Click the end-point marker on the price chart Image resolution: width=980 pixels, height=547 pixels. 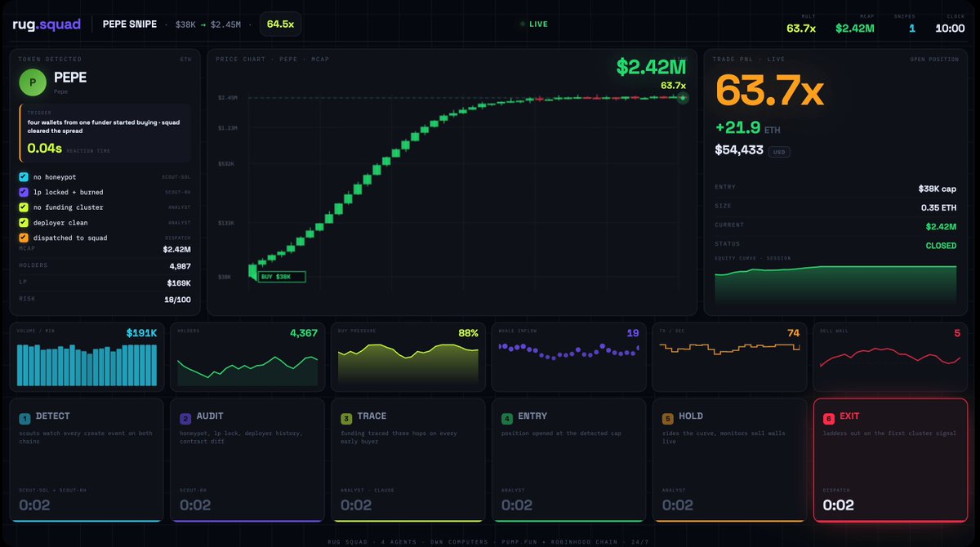coord(683,98)
